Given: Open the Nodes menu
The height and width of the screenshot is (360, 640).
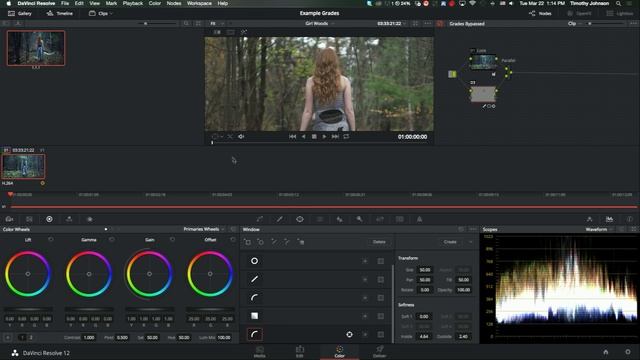Looking at the screenshot, I should click(174, 3).
